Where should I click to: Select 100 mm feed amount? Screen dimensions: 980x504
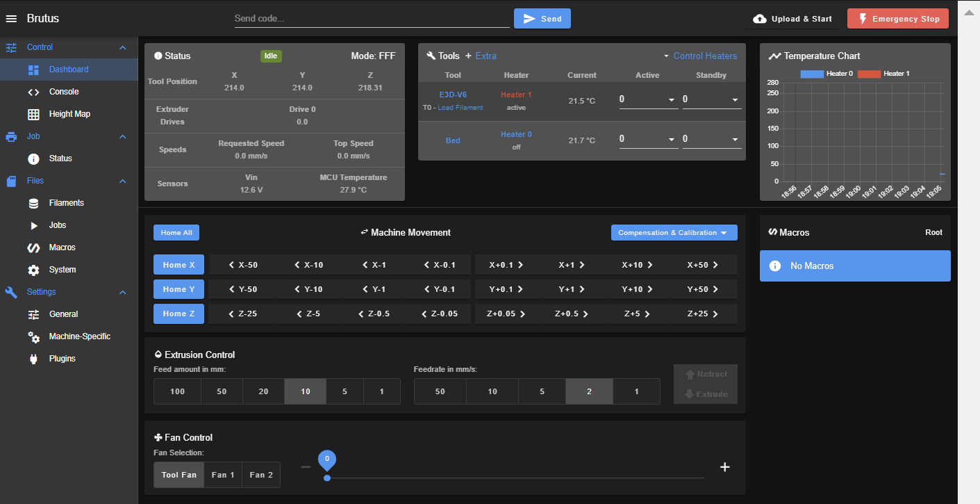point(178,391)
